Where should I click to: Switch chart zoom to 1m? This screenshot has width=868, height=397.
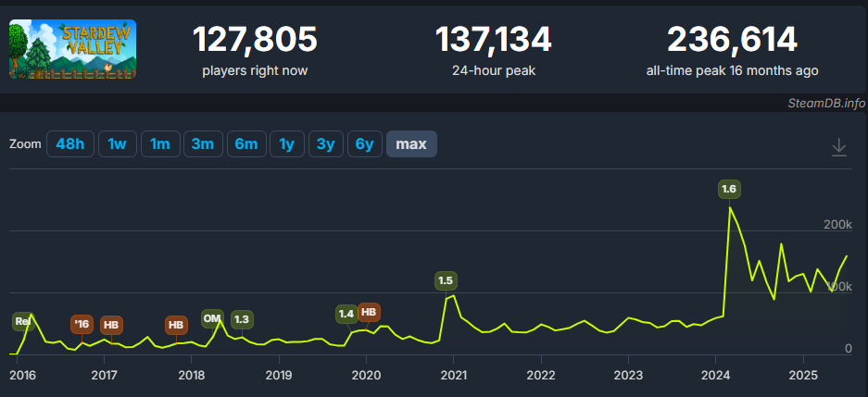click(160, 144)
